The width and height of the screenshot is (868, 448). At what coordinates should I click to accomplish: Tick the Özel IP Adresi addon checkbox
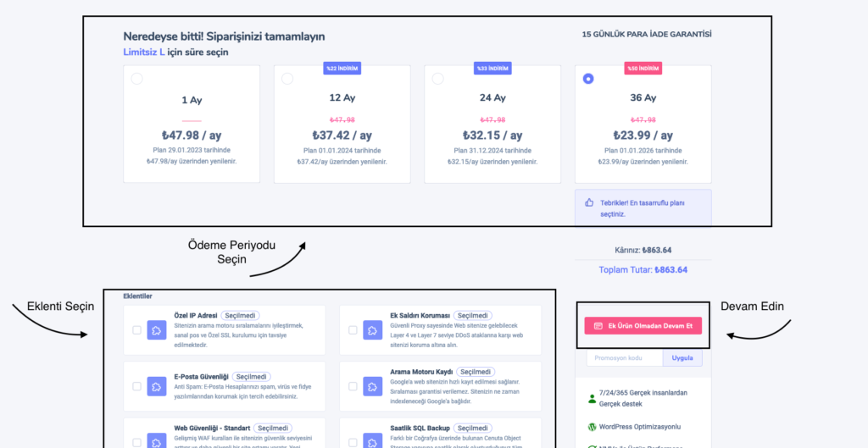[x=136, y=330]
